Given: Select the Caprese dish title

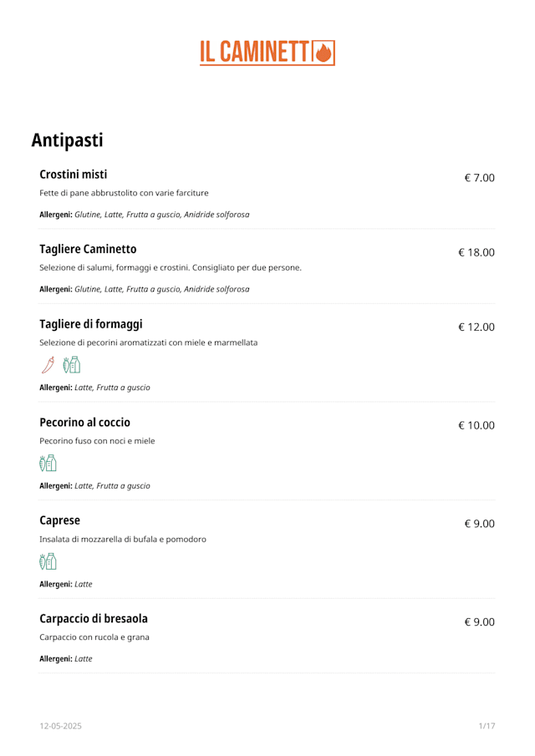Looking at the screenshot, I should click(59, 520).
